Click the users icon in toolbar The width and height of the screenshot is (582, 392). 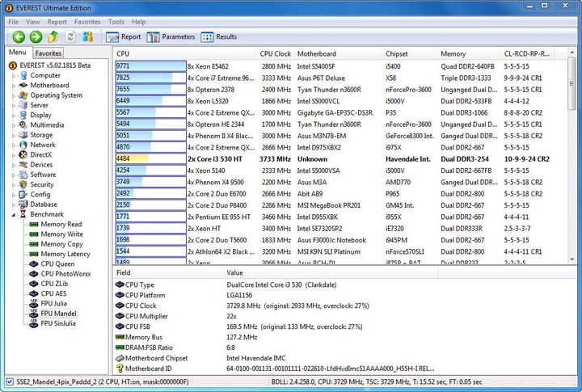(87, 36)
